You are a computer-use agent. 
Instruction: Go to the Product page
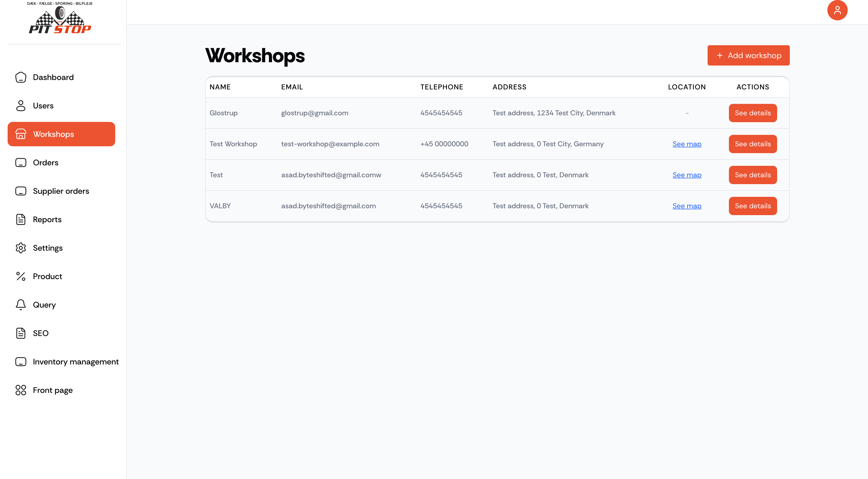pyautogui.click(x=61, y=276)
